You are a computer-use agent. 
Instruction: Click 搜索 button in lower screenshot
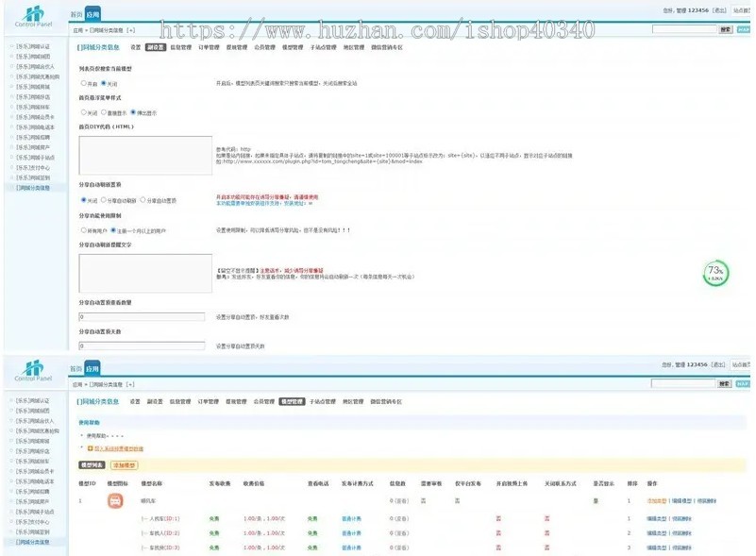(725, 384)
